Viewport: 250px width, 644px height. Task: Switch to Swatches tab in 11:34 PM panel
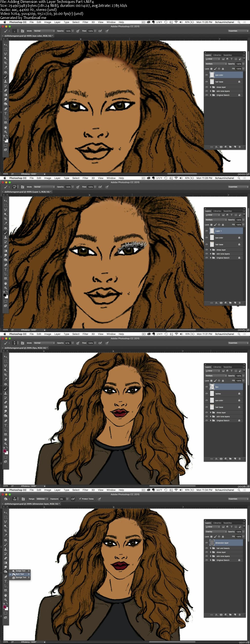pos(228,523)
